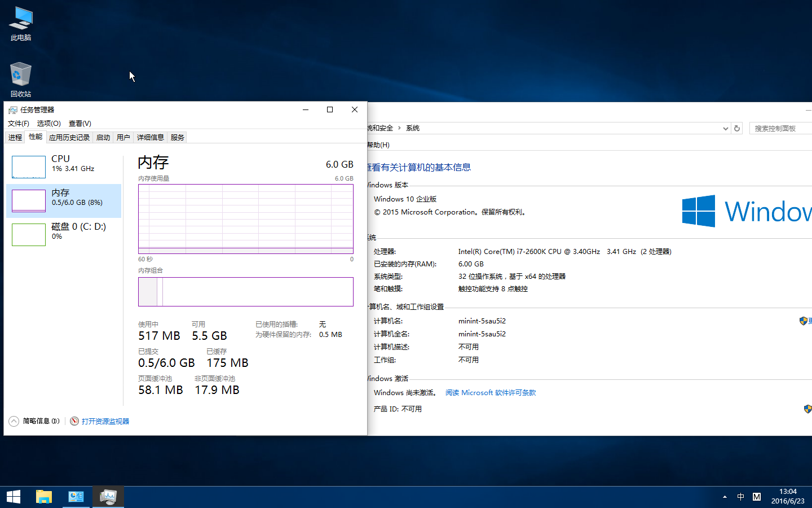Open 阅读 Microsoft 软件许可条款 link

[x=491, y=393]
